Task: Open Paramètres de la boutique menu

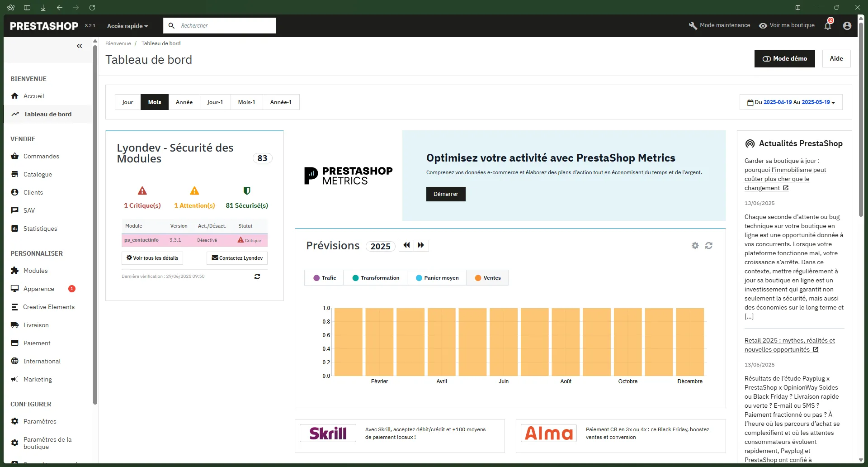Action: (x=47, y=443)
